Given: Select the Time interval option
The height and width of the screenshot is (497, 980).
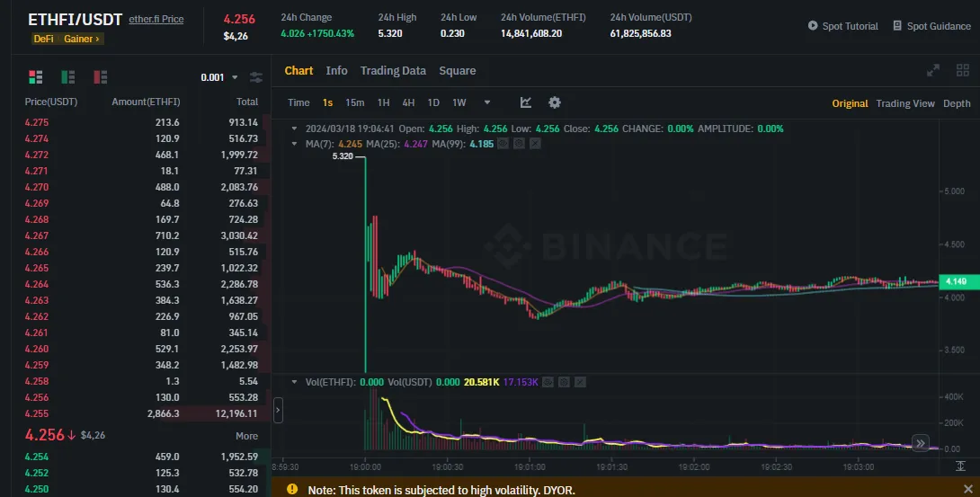Looking at the screenshot, I should pos(298,103).
